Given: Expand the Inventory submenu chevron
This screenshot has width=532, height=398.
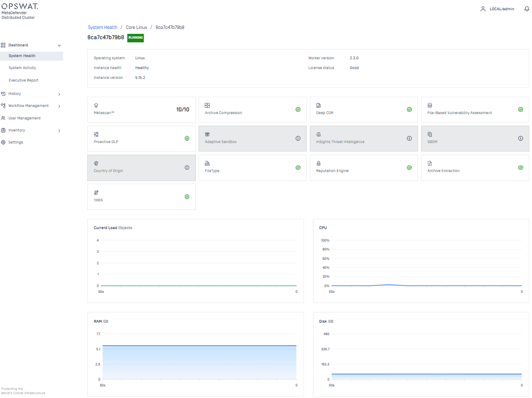Looking at the screenshot, I should [59, 131].
